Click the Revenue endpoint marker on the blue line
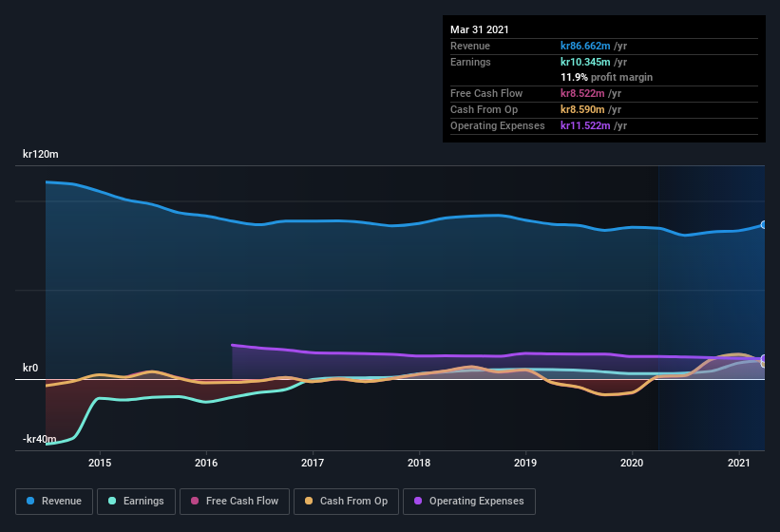The image size is (780, 532). [763, 225]
